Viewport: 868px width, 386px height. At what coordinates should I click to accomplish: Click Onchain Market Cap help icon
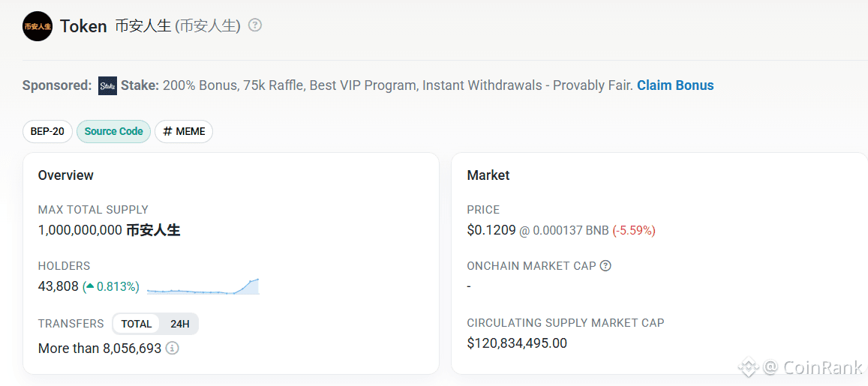tap(605, 265)
